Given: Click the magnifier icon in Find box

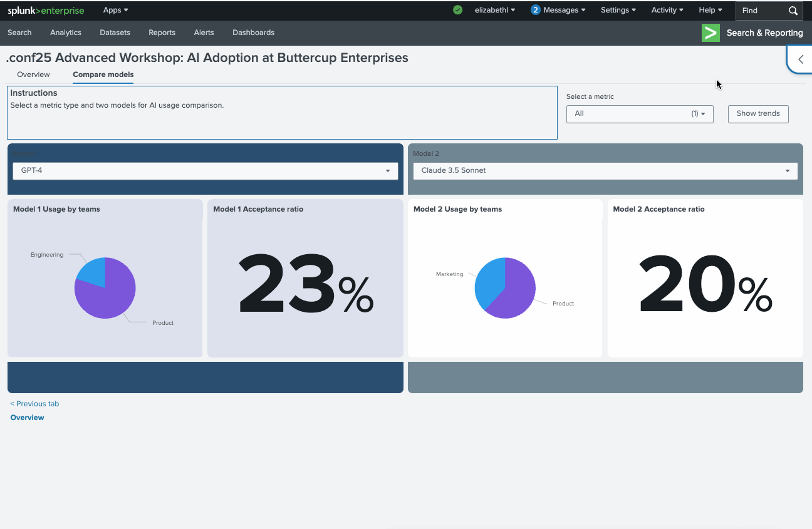Looking at the screenshot, I should coord(793,11).
